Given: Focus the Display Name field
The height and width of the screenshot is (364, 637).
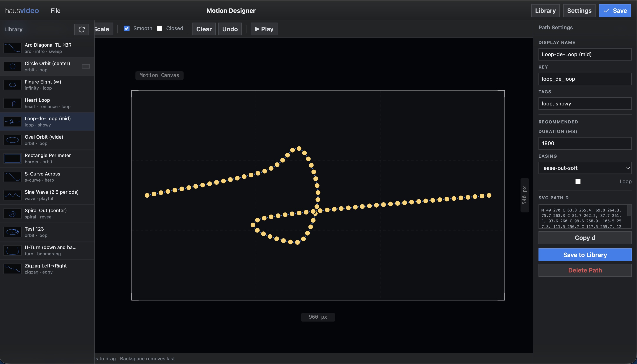Looking at the screenshot, I should click(585, 54).
